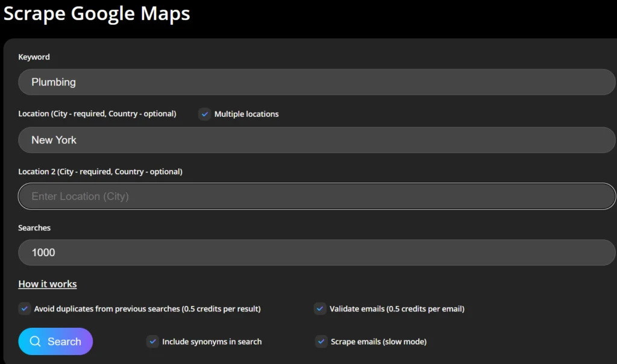Focus the Keyword field containing Plumbing
This screenshot has width=617, height=364.
pos(316,82)
